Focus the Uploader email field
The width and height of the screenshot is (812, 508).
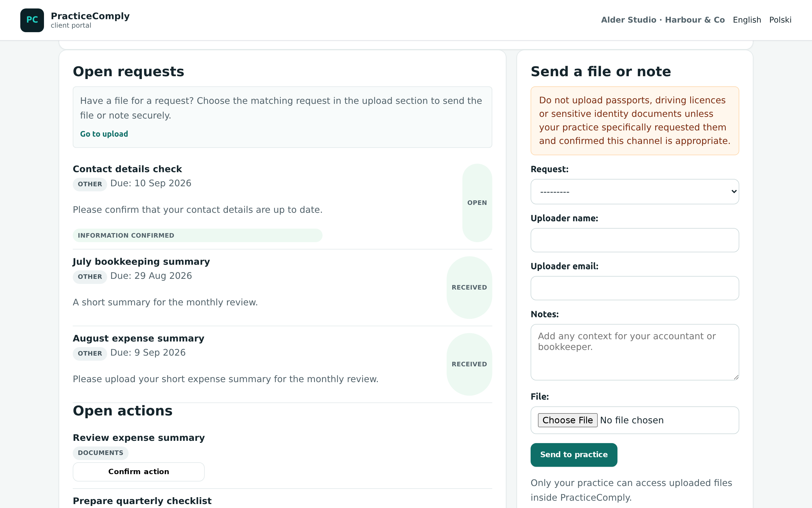(634, 288)
